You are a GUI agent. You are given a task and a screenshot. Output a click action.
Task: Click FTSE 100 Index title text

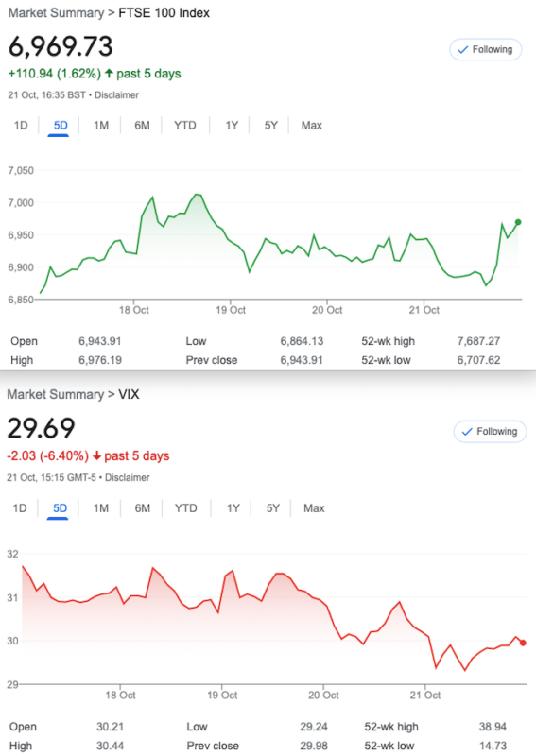click(x=164, y=13)
